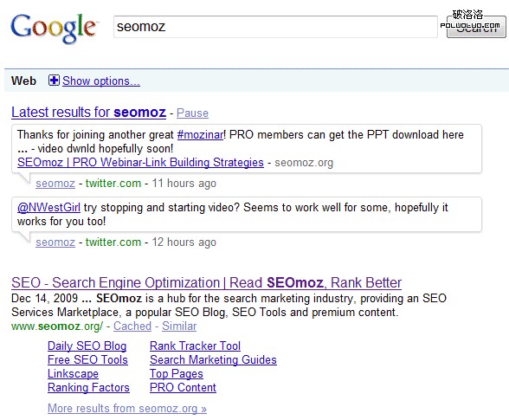Expand More results from seomoz.org
509x420 pixels.
pos(127,408)
